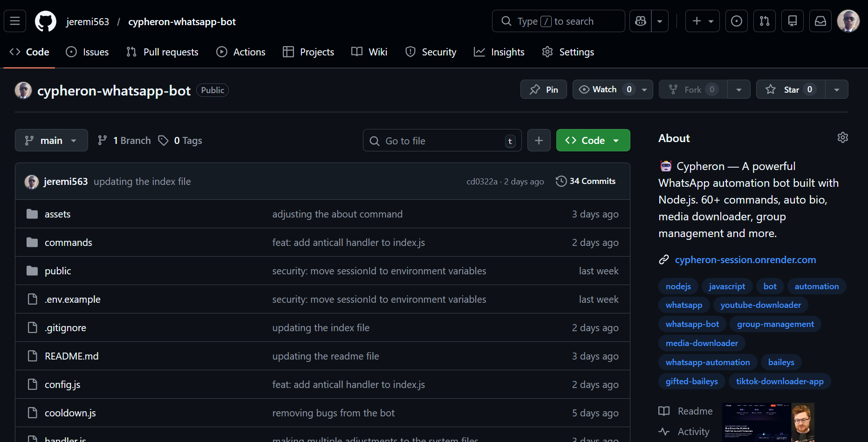Click the add file plus button
The width and height of the screenshot is (868, 442).
tap(539, 140)
